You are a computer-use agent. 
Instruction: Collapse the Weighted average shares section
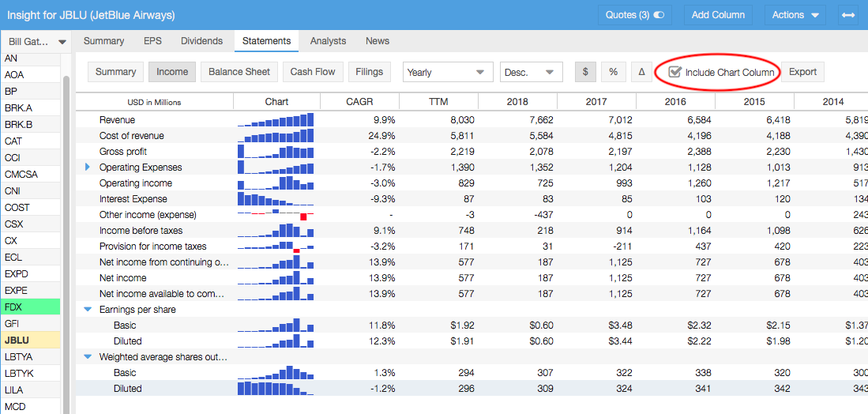pos(88,358)
